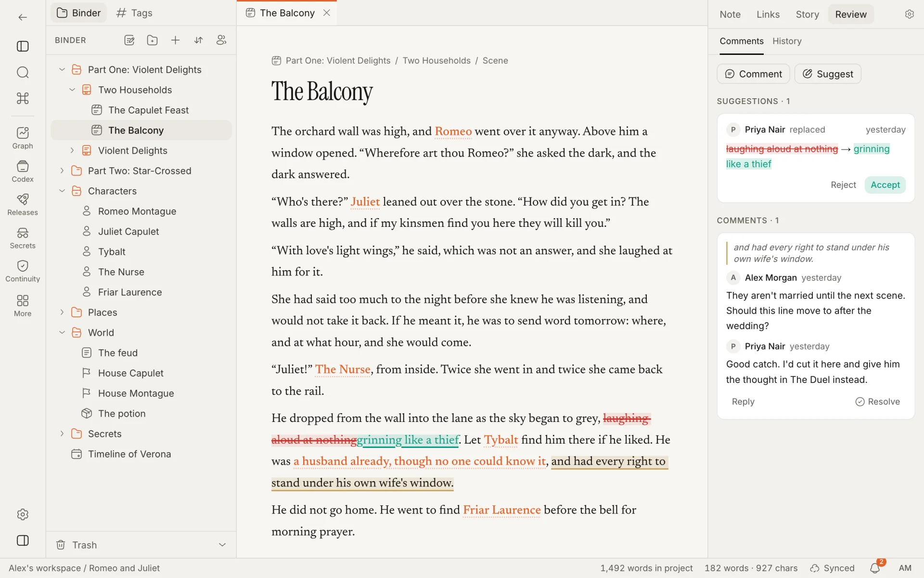
Task: Open collaborators icon in Binder header
Action: point(221,40)
